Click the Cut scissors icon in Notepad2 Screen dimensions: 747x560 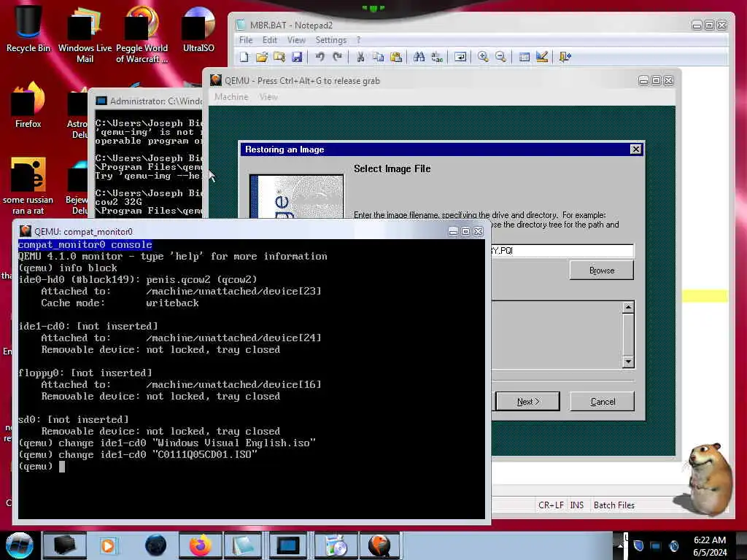pyautogui.click(x=360, y=57)
